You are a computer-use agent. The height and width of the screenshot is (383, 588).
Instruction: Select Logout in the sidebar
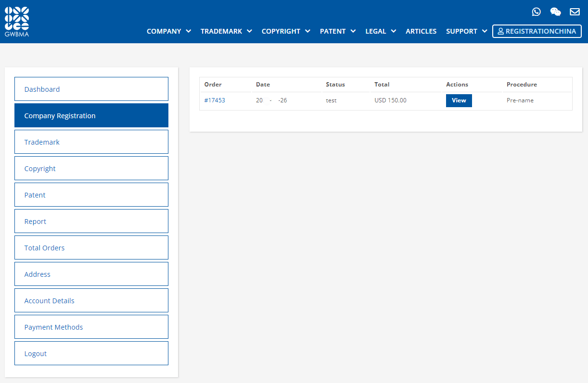91,353
